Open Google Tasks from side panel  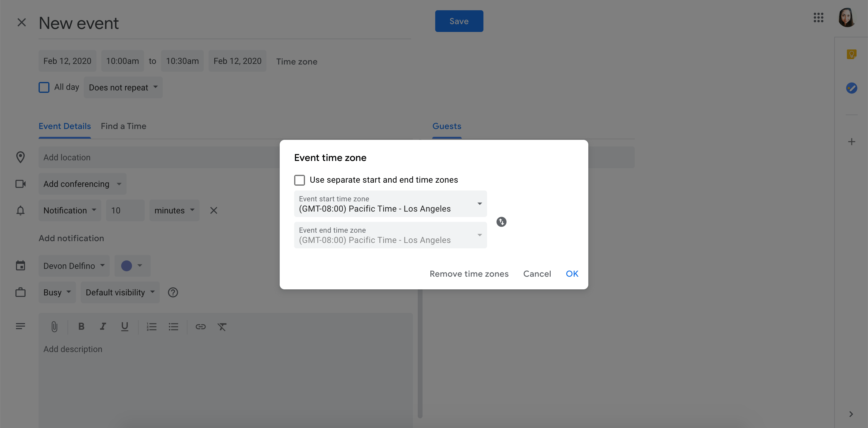(851, 88)
